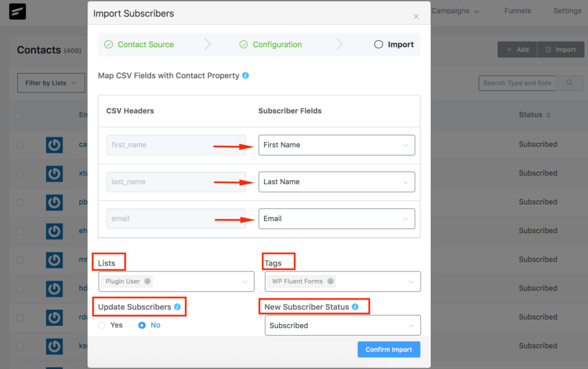Click info icon next to Update Subscribers
Image resolution: width=588 pixels, height=369 pixels.
[177, 307]
